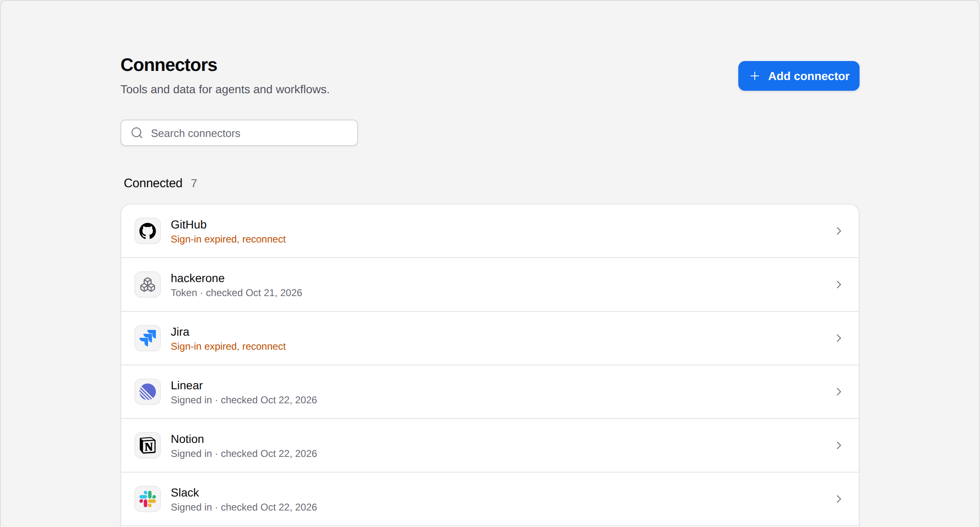Expand the hackerone row chevron
This screenshot has height=527, width=980.
click(839, 285)
